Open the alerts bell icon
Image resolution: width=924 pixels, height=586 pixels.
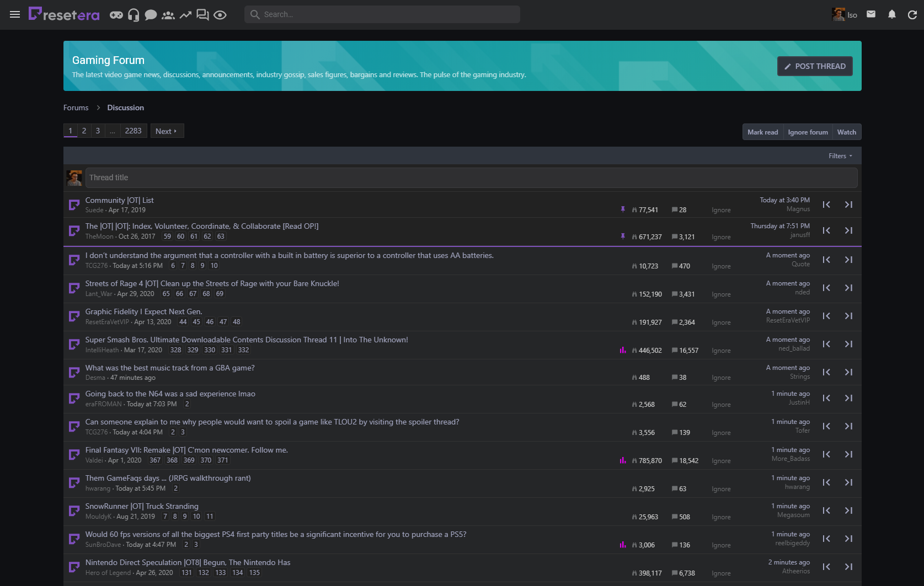[x=892, y=14]
